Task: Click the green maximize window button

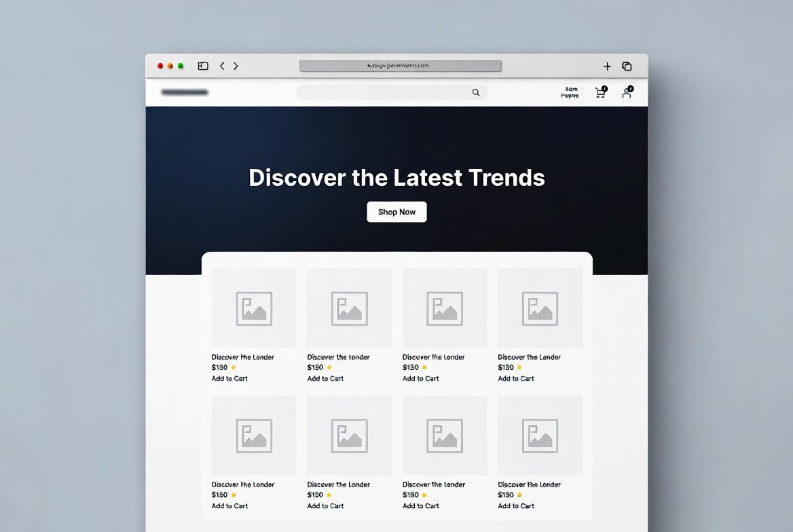Action: click(181, 66)
